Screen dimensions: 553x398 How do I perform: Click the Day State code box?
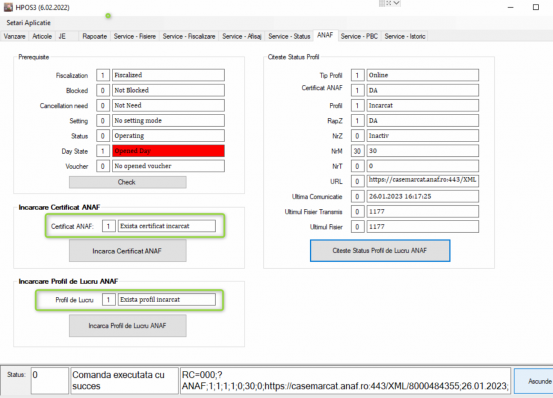pyautogui.click(x=103, y=151)
